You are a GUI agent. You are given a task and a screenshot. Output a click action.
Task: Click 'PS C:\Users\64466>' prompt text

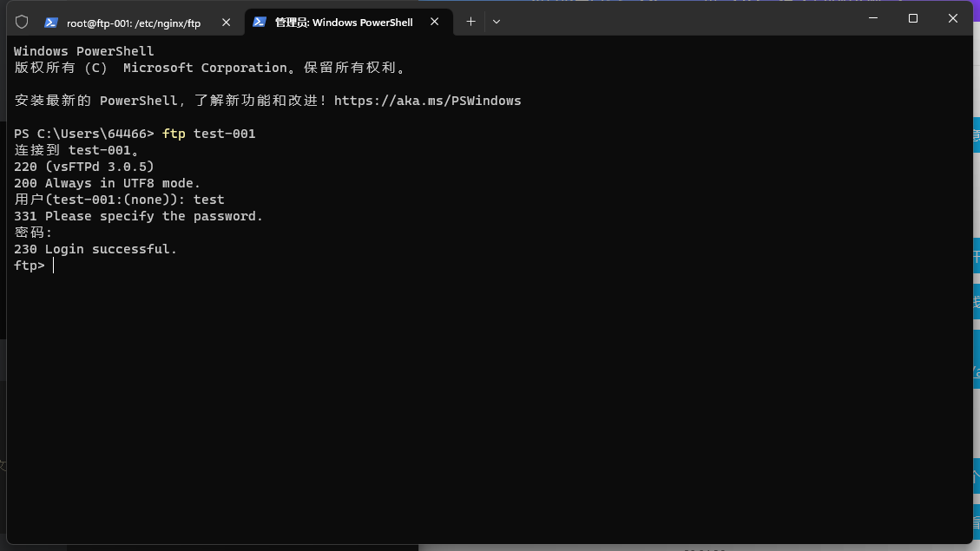[83, 134]
